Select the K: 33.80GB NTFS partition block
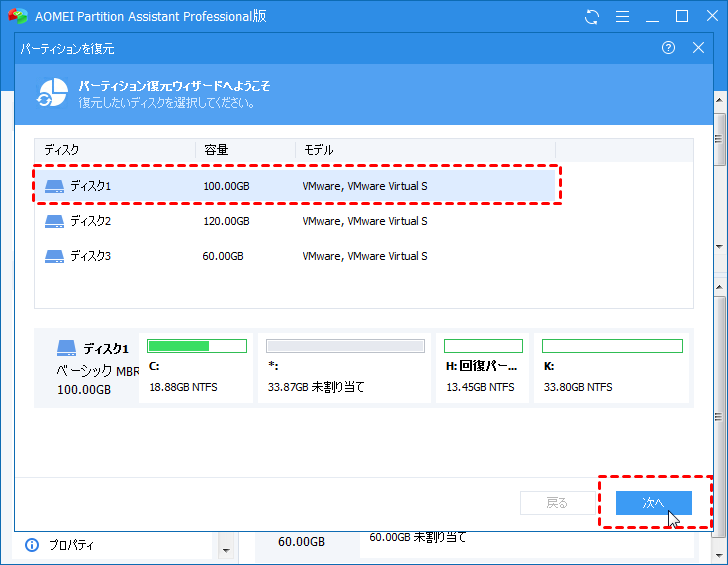Viewport: 728px width, 565px height. [611, 367]
